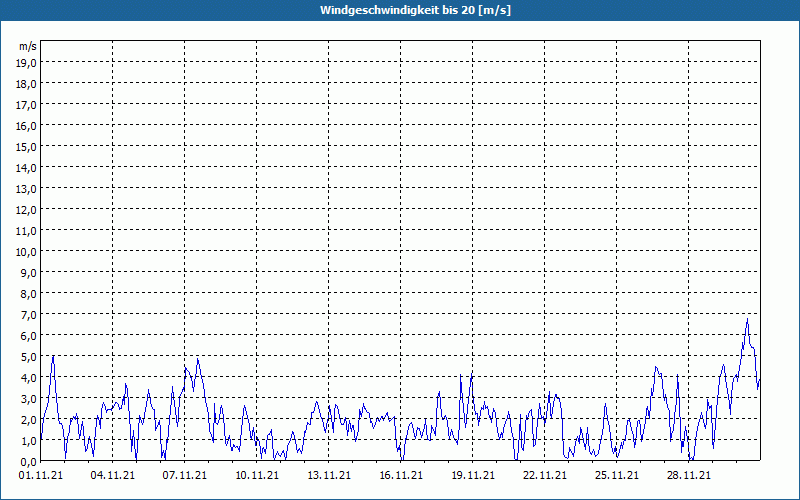
Task: Click the highest wind-speed peak near 6.7 m/s
Action: pos(747,320)
